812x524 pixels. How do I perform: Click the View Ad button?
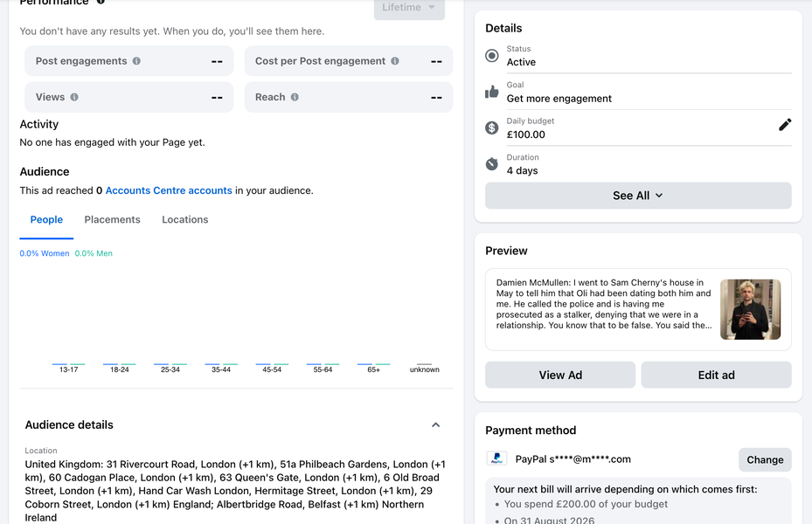(560, 375)
